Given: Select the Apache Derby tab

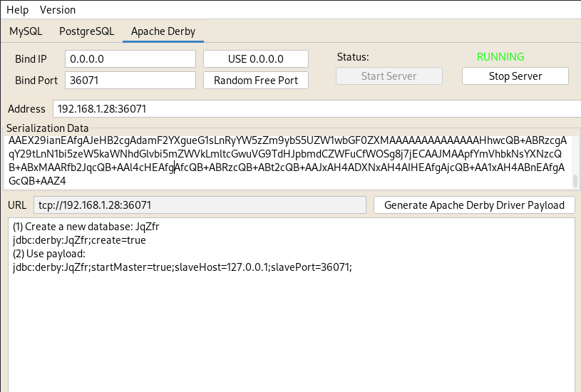Looking at the screenshot, I should coord(163,31).
